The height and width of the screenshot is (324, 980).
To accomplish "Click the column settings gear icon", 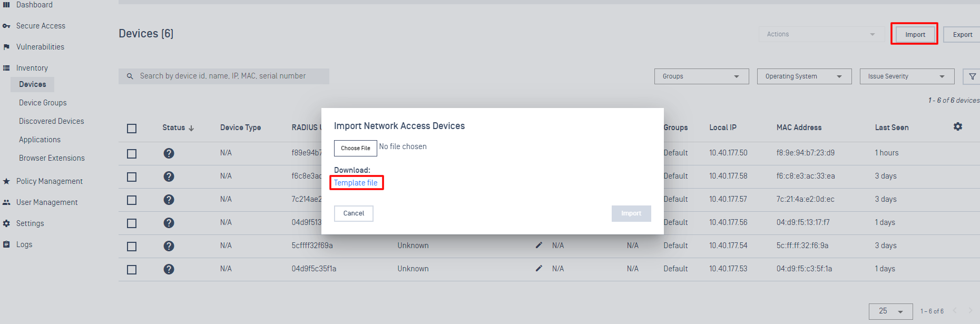I will [x=958, y=126].
